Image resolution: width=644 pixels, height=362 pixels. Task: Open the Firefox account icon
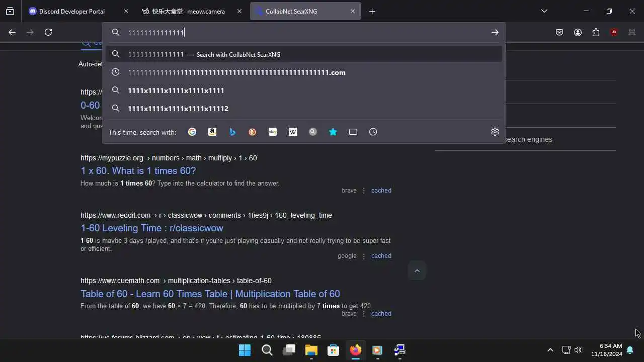578,32
